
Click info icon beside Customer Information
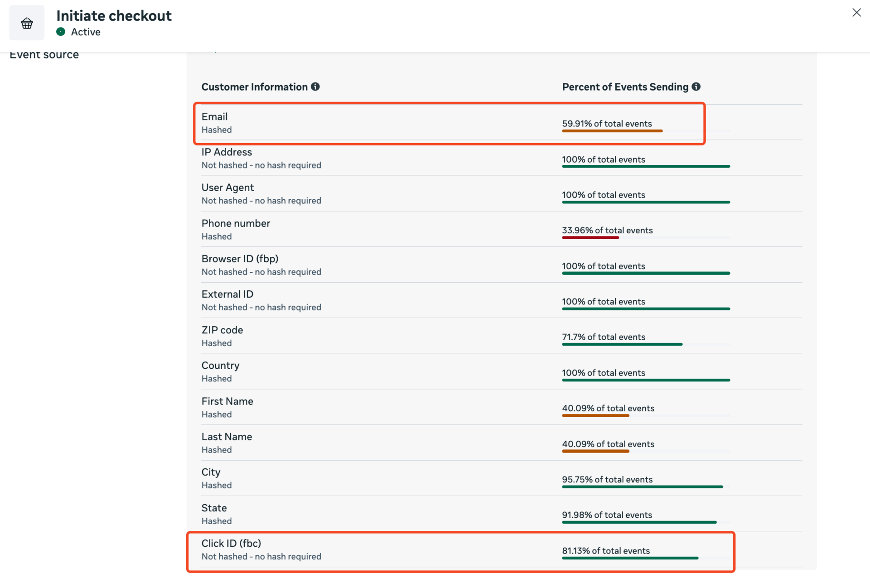[x=315, y=87]
